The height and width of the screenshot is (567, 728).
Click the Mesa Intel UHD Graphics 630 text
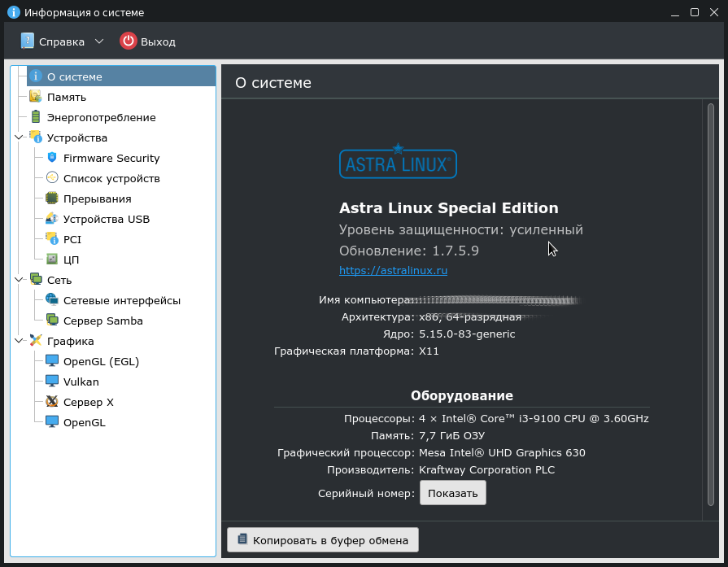pyautogui.click(x=502, y=453)
